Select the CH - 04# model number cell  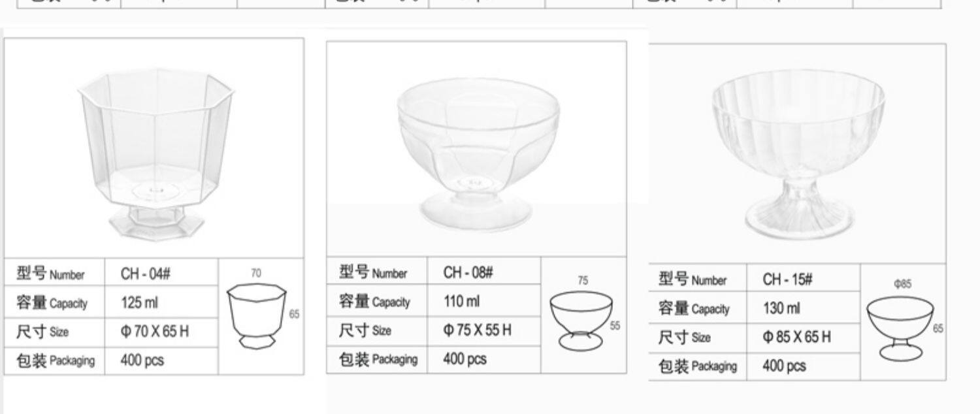(161, 273)
